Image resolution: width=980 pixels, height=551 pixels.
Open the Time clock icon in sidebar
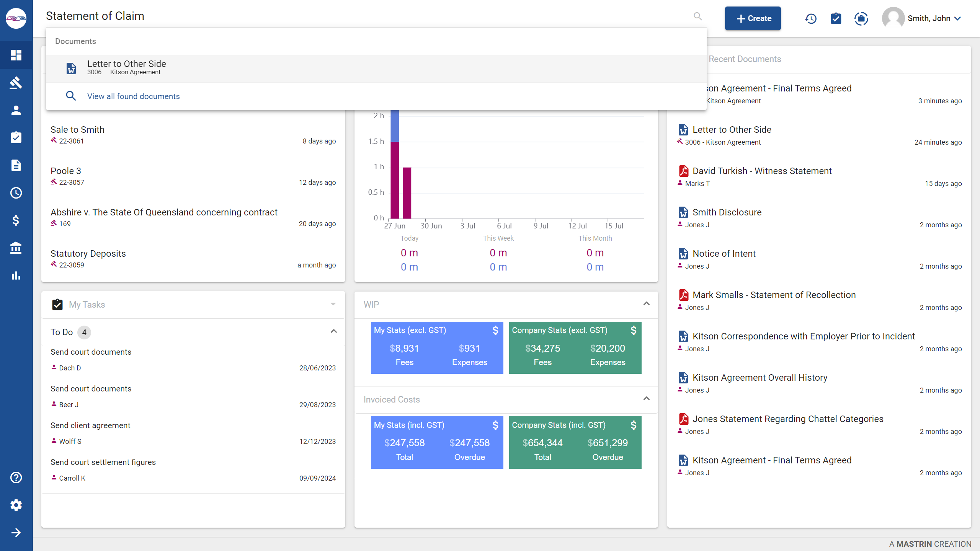tap(16, 193)
